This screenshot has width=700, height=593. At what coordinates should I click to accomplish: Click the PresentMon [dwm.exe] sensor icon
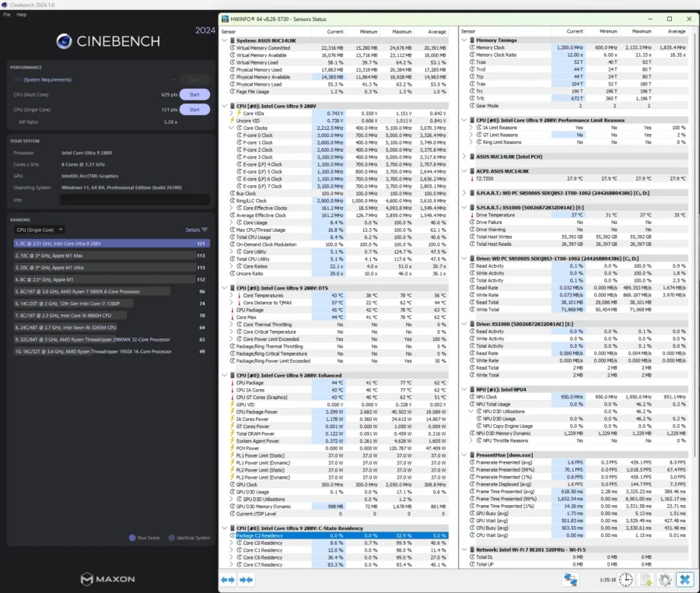click(472, 455)
